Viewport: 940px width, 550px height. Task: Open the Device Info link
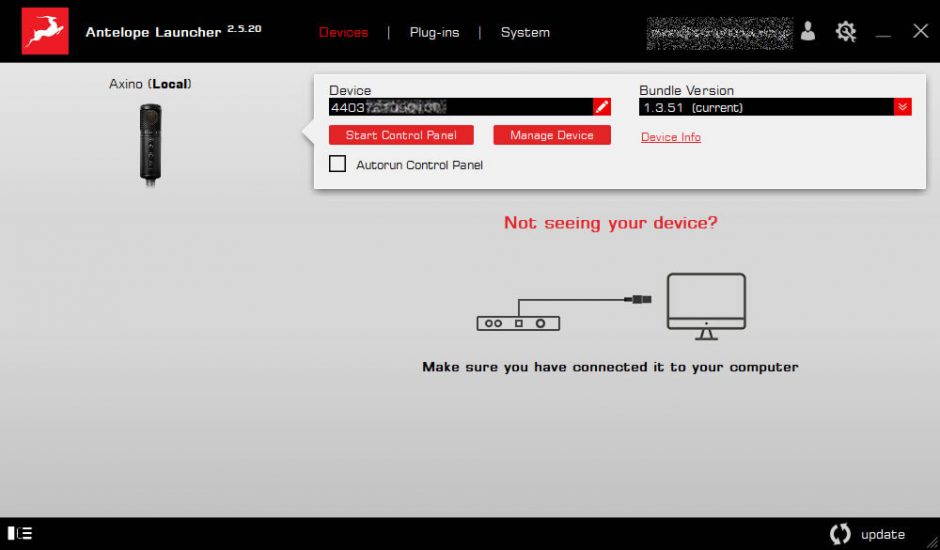point(671,137)
